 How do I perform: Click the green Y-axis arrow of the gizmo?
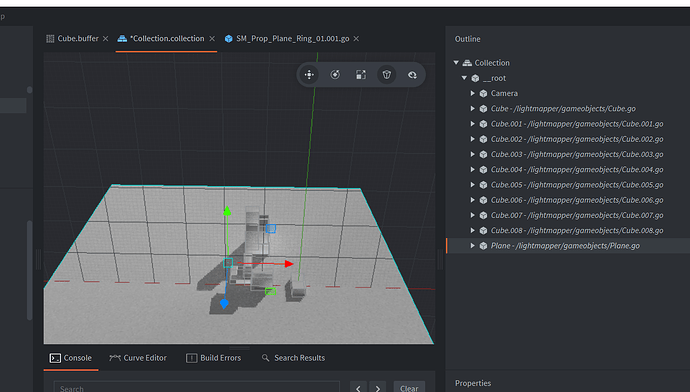click(x=227, y=212)
